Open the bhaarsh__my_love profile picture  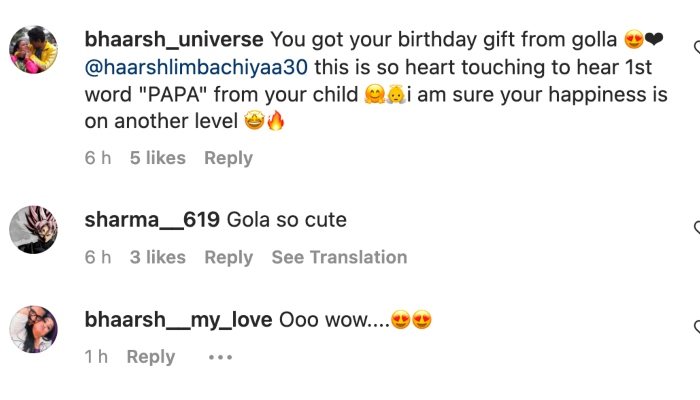click(33, 328)
